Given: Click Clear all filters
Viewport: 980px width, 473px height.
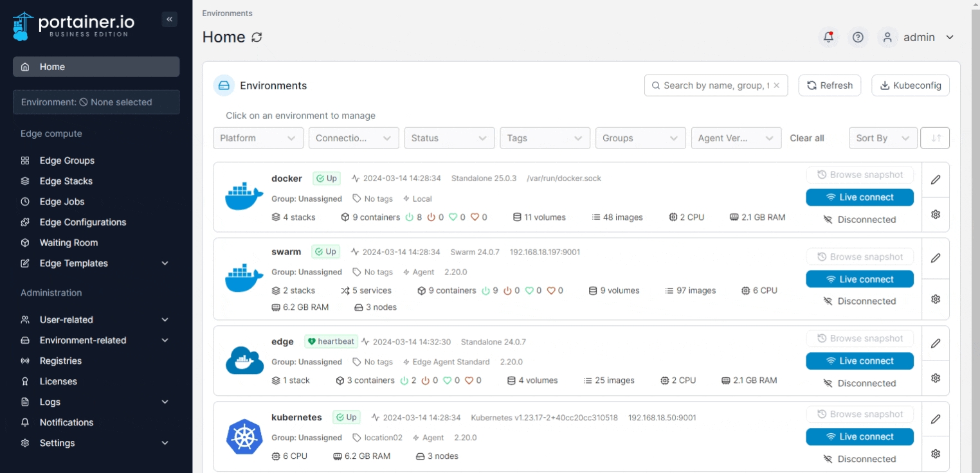Looking at the screenshot, I should pos(807,138).
